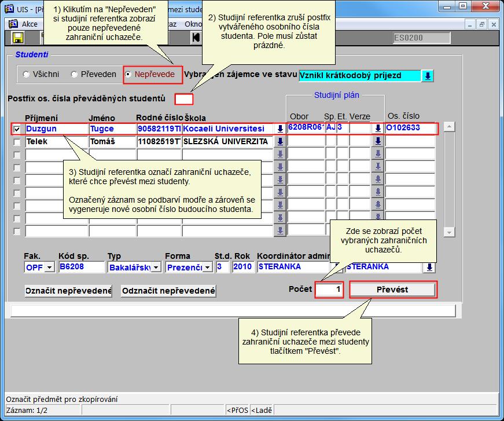The width and height of the screenshot is (504, 421).
Task: Click the status selection Vznikl krátkodobý príjezd
Action: point(360,76)
